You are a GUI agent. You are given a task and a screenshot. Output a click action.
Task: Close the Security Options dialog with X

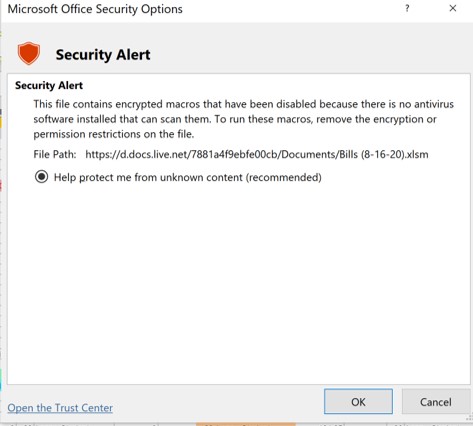(453, 8)
